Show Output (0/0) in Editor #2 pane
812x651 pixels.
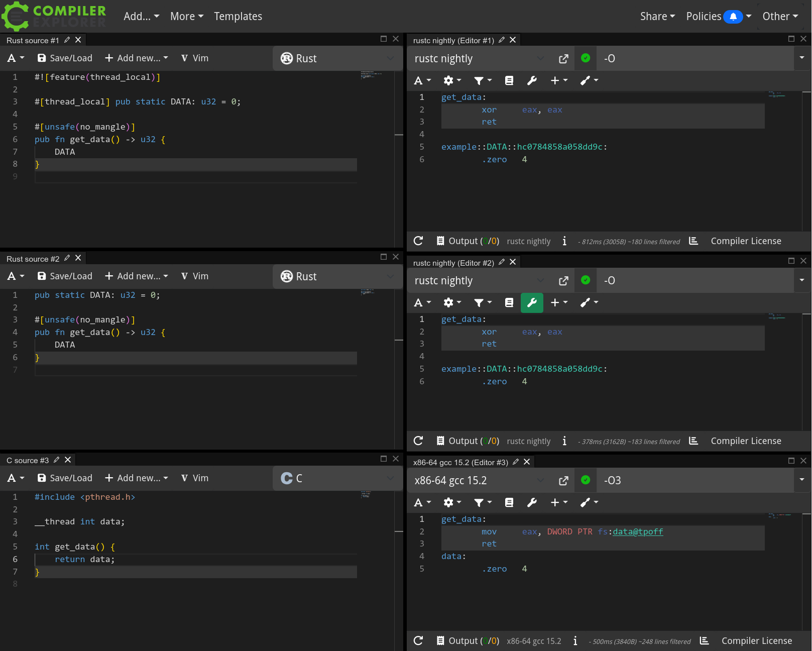click(x=468, y=441)
